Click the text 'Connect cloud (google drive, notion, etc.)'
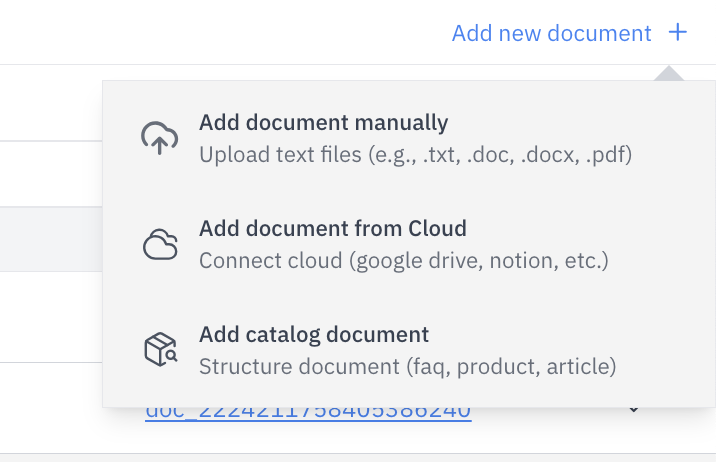This screenshot has height=462, width=716. coord(404,261)
